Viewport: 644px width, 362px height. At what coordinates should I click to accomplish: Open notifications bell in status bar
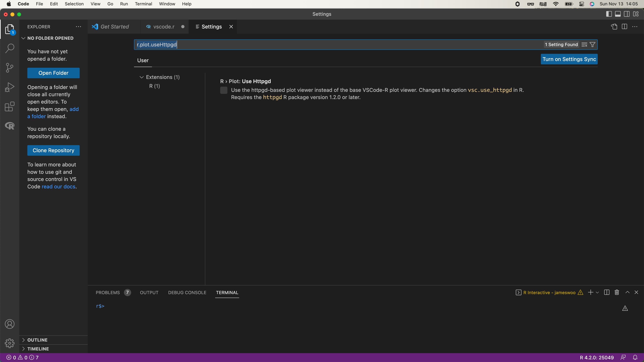[636, 357]
